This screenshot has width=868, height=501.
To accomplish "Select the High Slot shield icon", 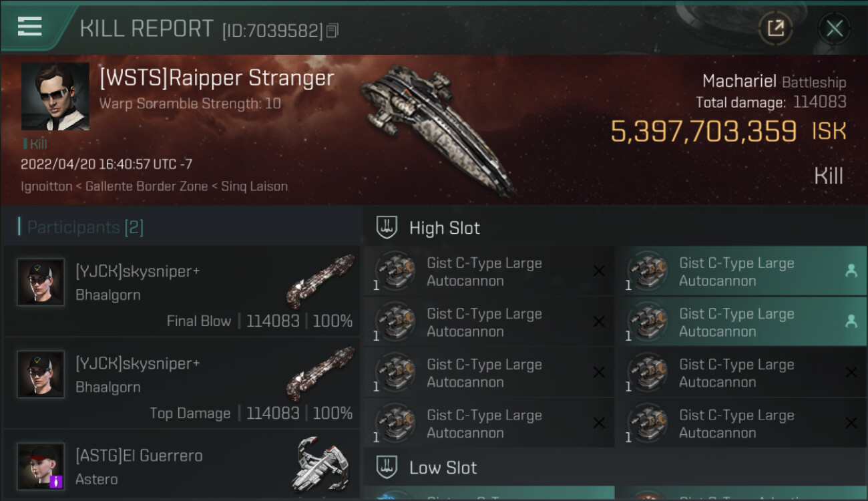I will click(x=387, y=228).
